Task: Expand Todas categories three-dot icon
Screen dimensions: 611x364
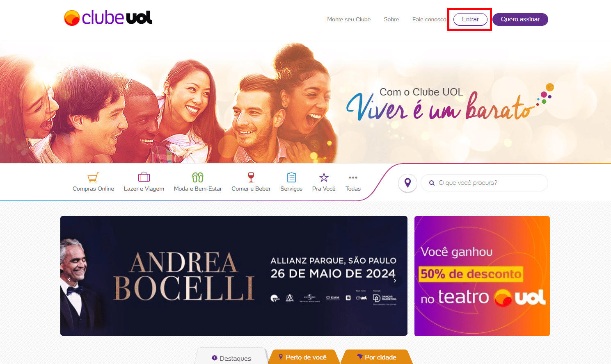Action: pyautogui.click(x=353, y=177)
